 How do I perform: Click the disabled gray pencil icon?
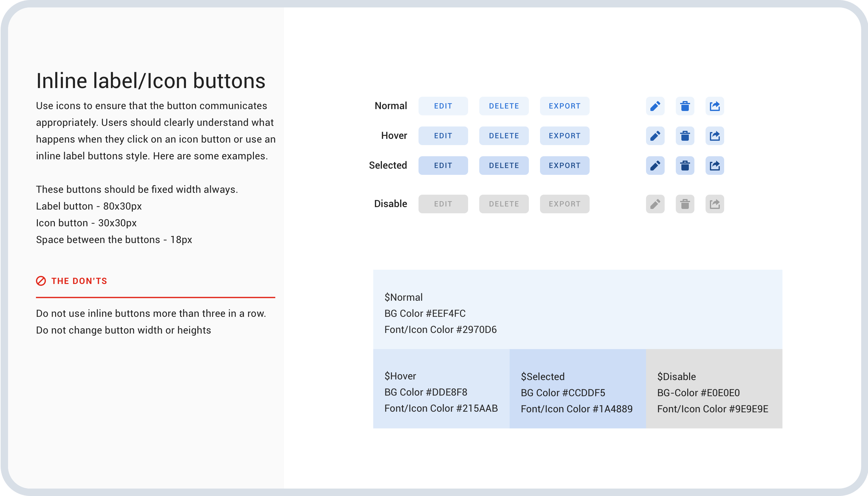(655, 204)
